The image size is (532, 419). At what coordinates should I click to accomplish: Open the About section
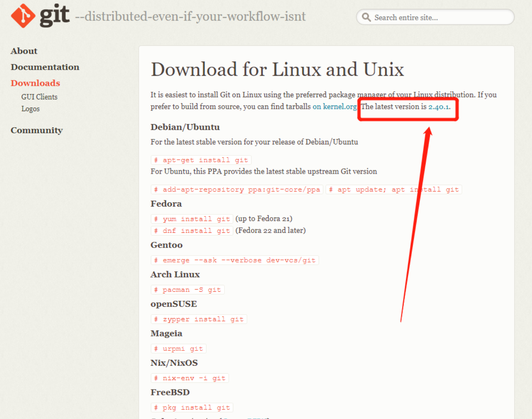pyautogui.click(x=24, y=51)
